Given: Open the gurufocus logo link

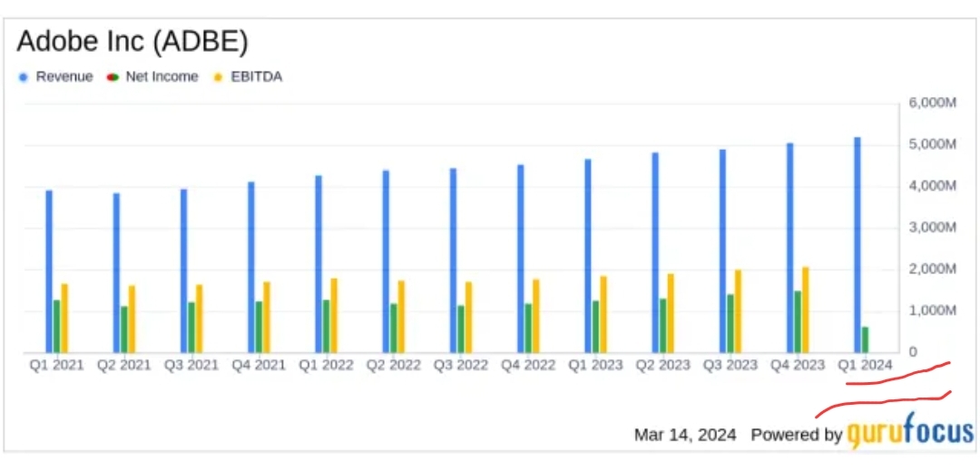Looking at the screenshot, I should tap(910, 431).
